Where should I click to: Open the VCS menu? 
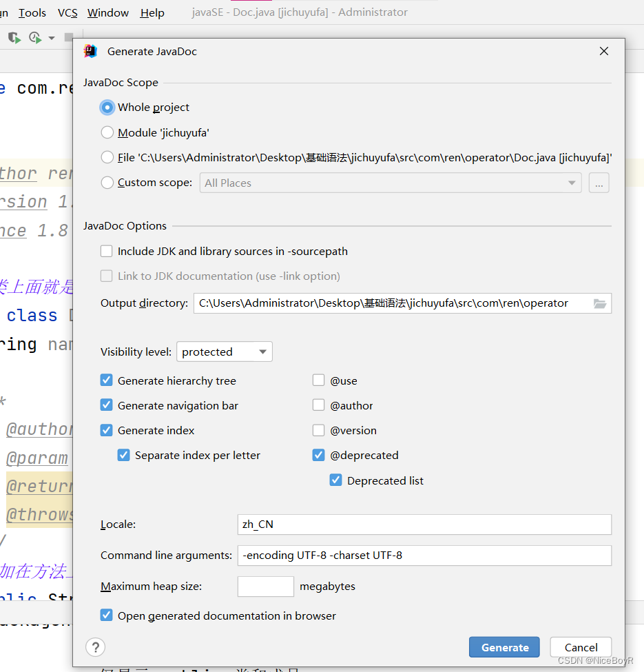coord(67,12)
